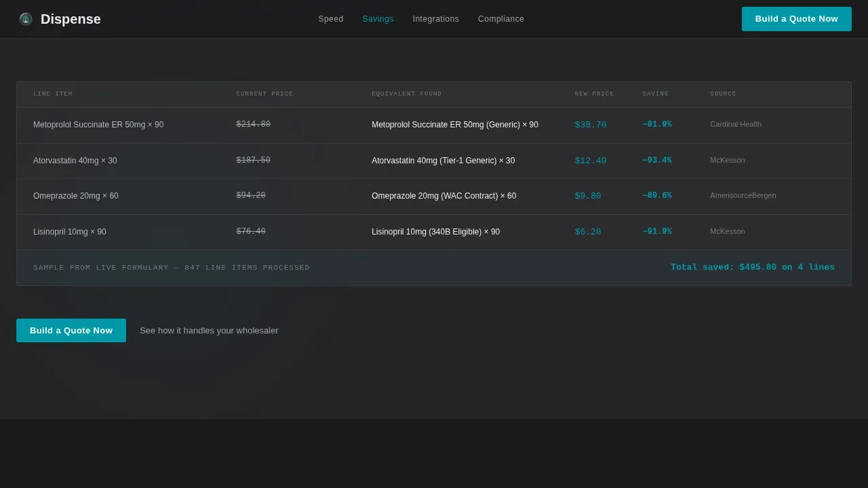
Task: Click the Current Price column header
Action: (x=264, y=94)
